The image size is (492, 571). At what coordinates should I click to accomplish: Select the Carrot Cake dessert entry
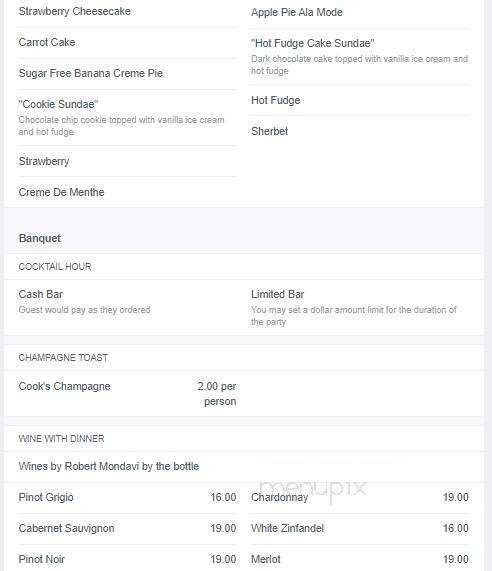(47, 42)
